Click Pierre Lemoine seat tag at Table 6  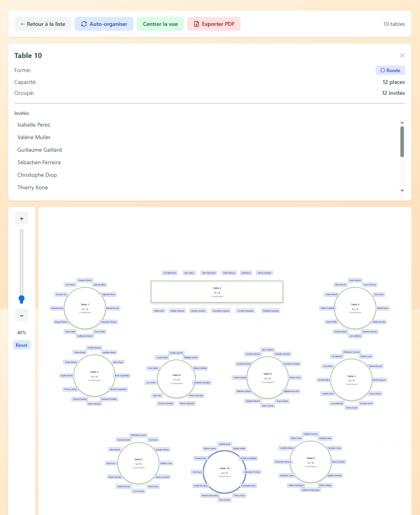click(338, 462)
